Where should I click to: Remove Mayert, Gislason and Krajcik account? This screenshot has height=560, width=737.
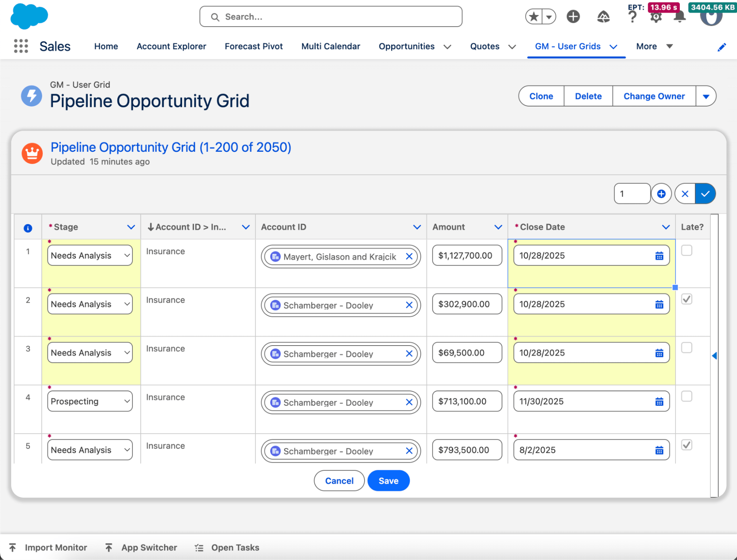[409, 256]
